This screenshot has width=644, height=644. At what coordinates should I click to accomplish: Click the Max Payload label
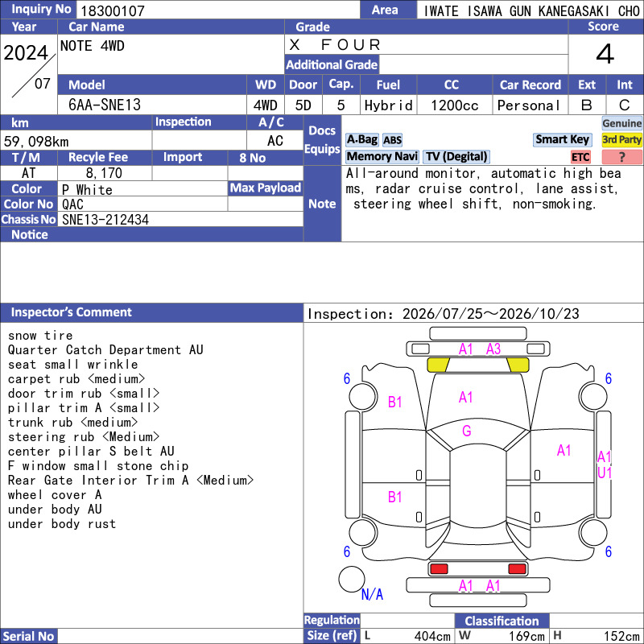click(x=266, y=188)
